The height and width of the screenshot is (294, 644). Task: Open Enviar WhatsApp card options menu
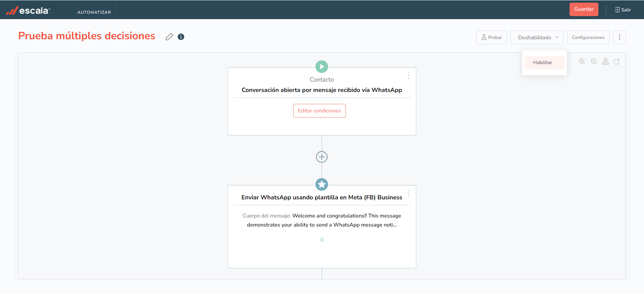click(409, 193)
